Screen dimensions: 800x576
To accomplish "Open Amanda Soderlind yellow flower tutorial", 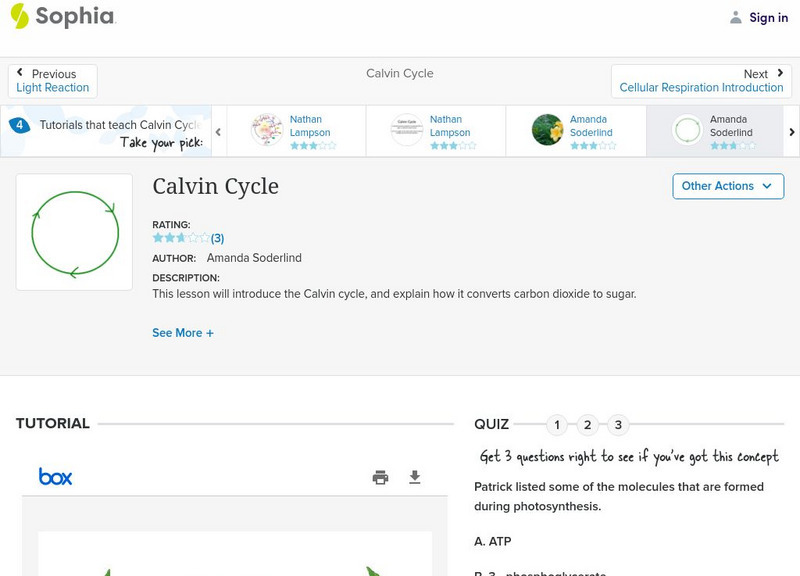I will [x=547, y=130].
